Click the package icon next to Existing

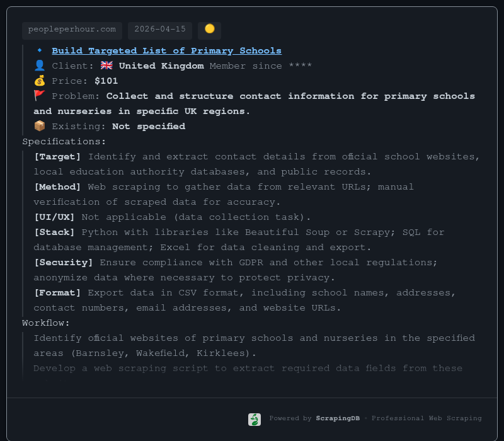(x=40, y=126)
